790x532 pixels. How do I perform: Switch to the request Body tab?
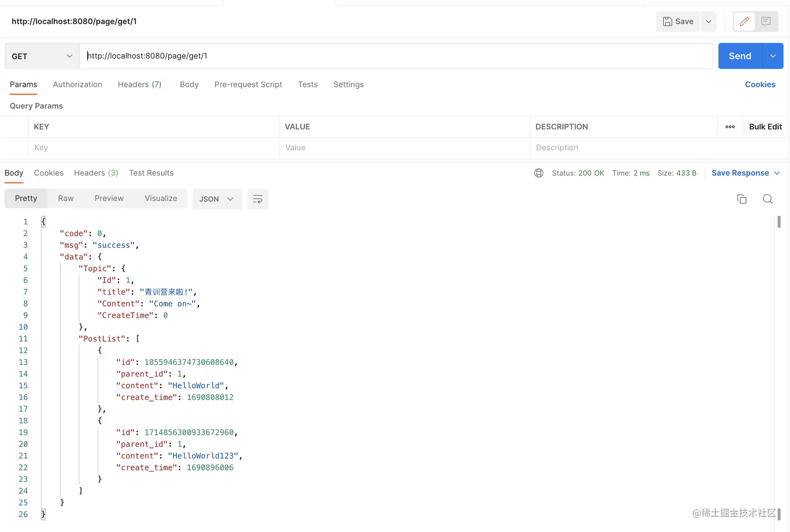[x=189, y=85]
